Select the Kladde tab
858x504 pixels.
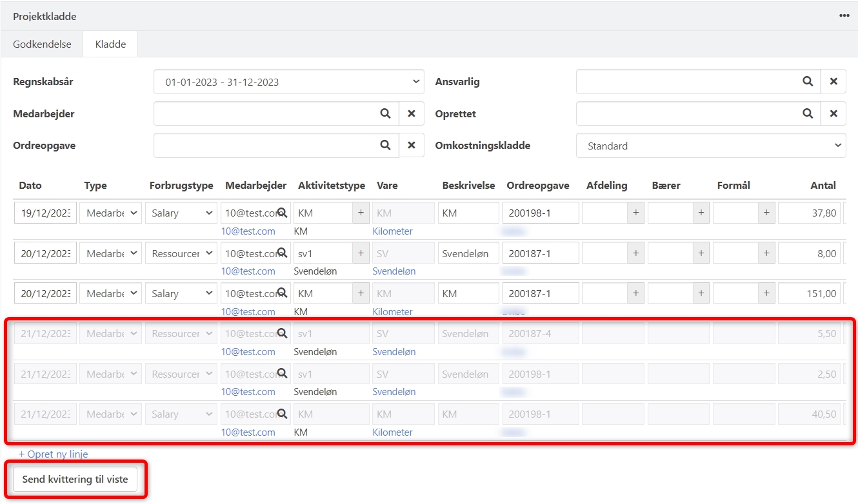coord(110,44)
